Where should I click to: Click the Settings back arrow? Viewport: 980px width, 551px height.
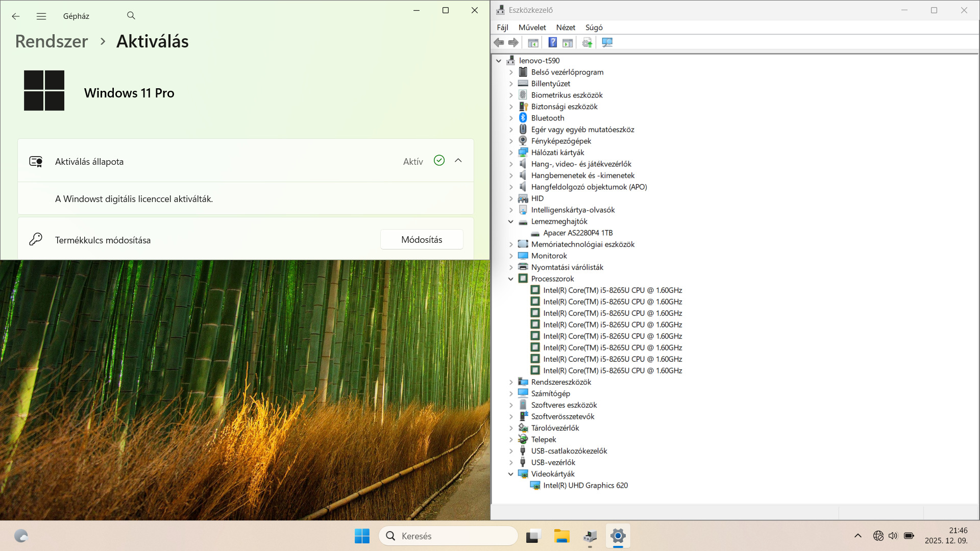[x=16, y=16]
